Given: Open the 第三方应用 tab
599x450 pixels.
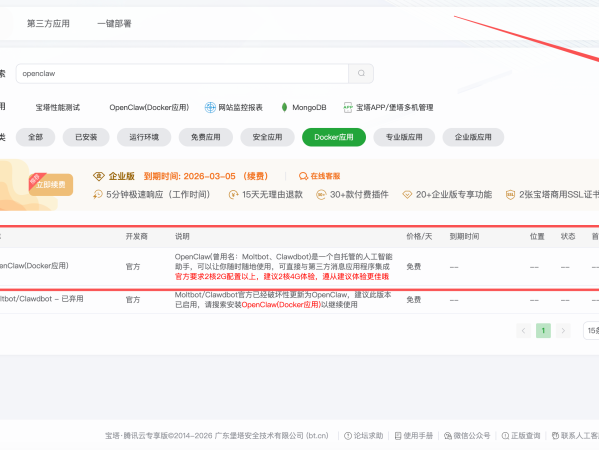Looking at the screenshot, I should pyautogui.click(x=48, y=24).
